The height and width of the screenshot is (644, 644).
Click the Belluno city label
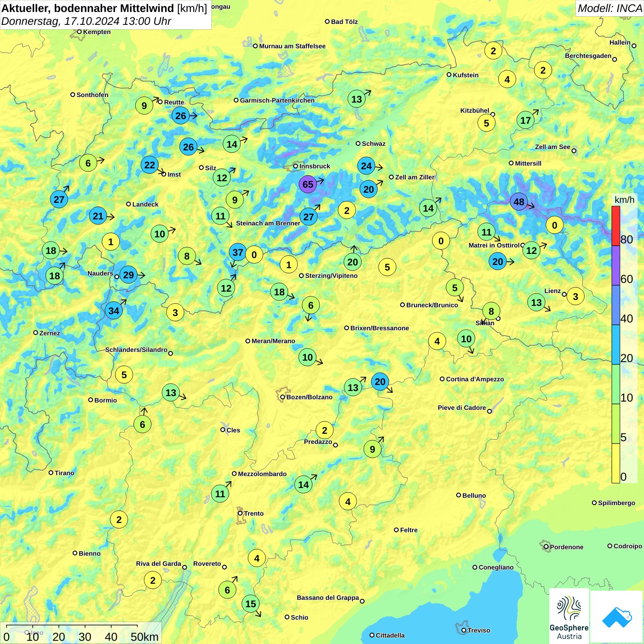click(x=474, y=495)
